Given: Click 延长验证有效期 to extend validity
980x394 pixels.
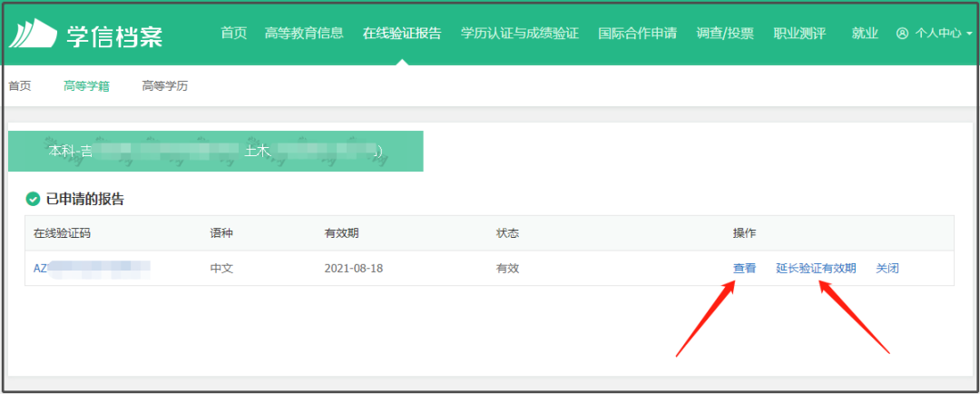Looking at the screenshot, I should click(816, 269).
